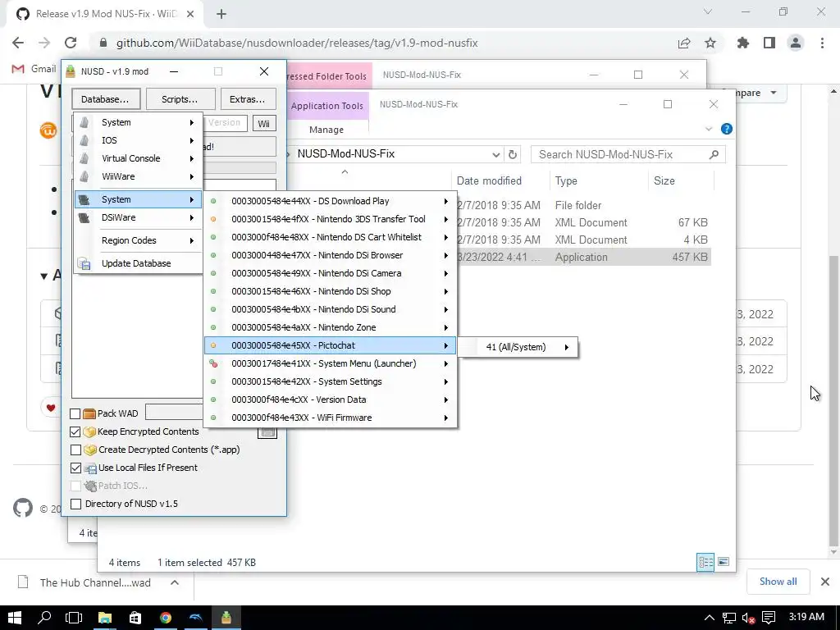840x630 pixels.
Task: Open the Application Tools ribbon tab
Action: tap(327, 106)
